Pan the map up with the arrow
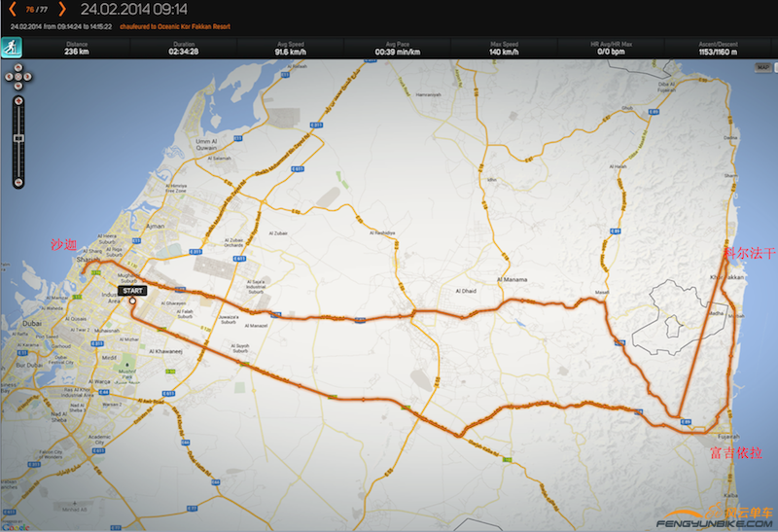Screen dimensions: 778x532 pyautogui.click(x=18, y=67)
